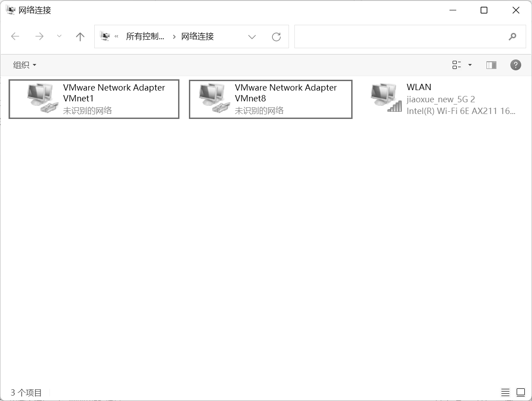
Task: Click the change your view button
Action: click(457, 65)
